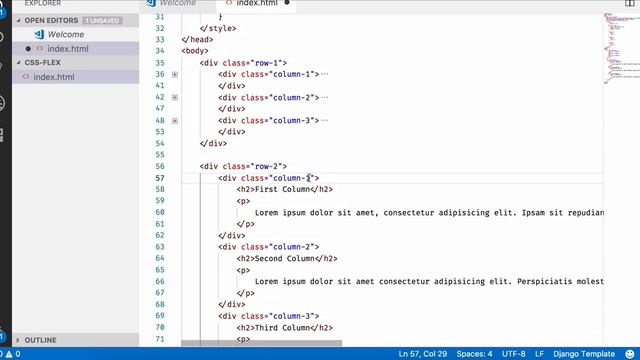
Task: Click the Welcome file icon in Open Editors
Action: [x=39, y=34]
